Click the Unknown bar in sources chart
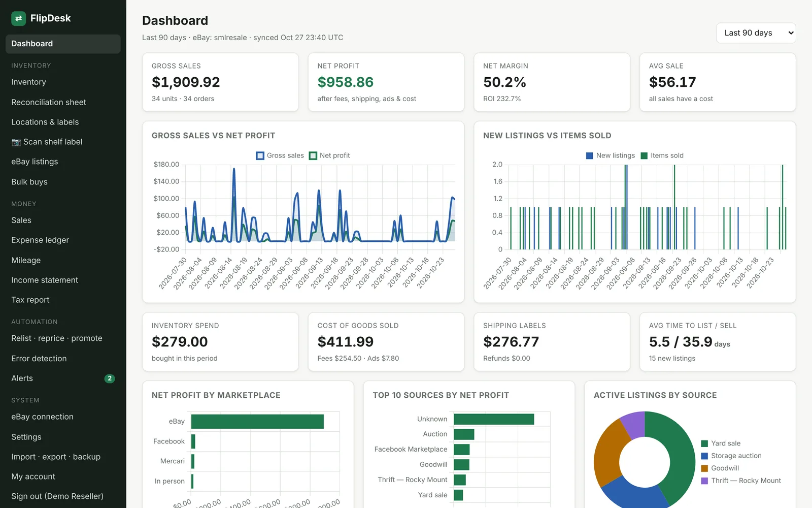Image resolution: width=812 pixels, height=508 pixels. tap(494, 419)
